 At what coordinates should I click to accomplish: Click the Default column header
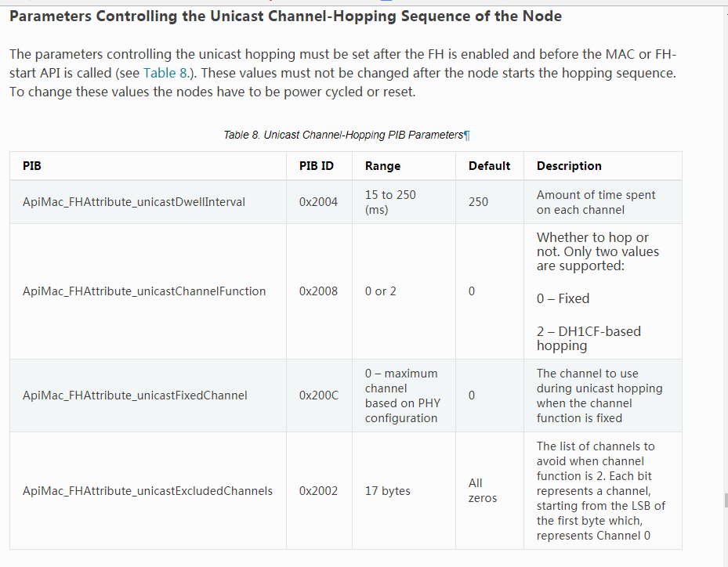[489, 166]
